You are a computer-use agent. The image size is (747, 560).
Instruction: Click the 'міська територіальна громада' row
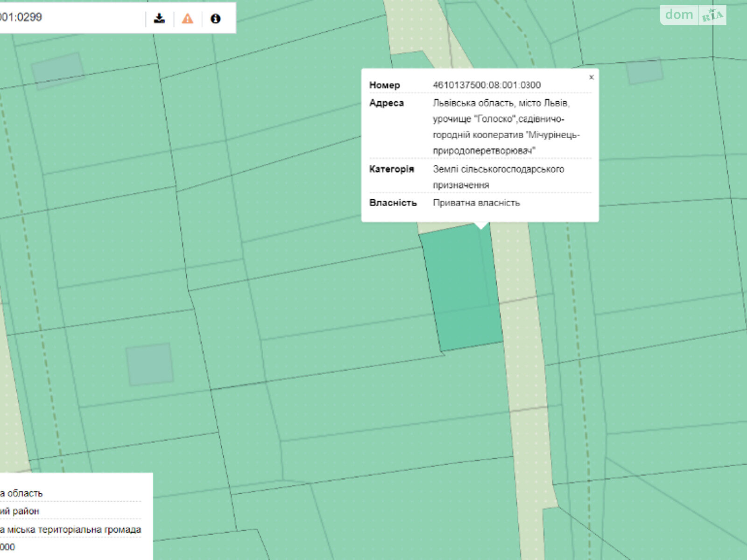(70, 529)
